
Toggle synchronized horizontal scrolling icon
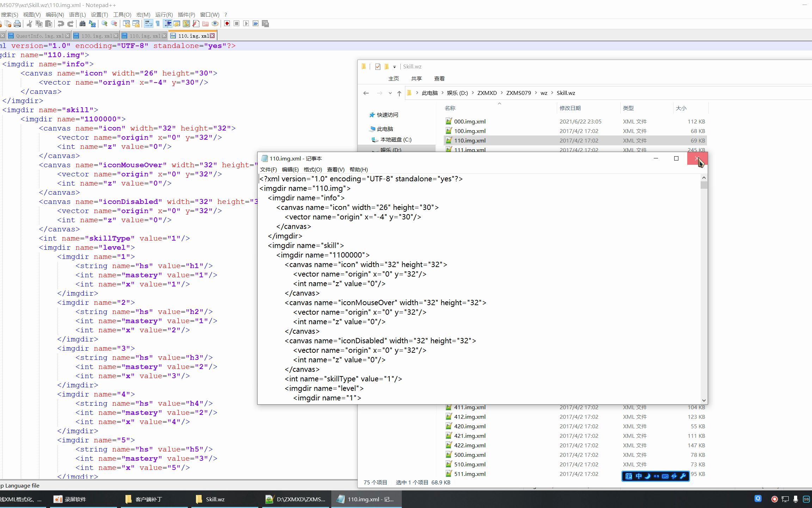click(x=136, y=24)
